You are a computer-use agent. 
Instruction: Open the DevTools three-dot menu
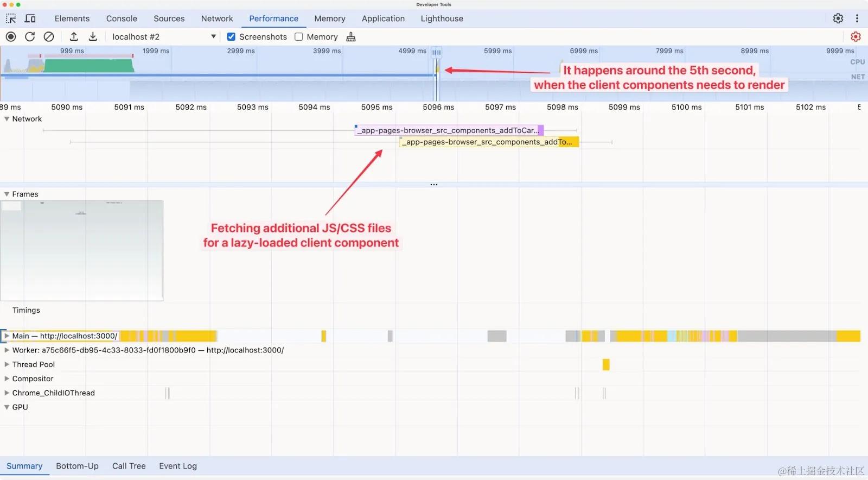pyautogui.click(x=857, y=18)
